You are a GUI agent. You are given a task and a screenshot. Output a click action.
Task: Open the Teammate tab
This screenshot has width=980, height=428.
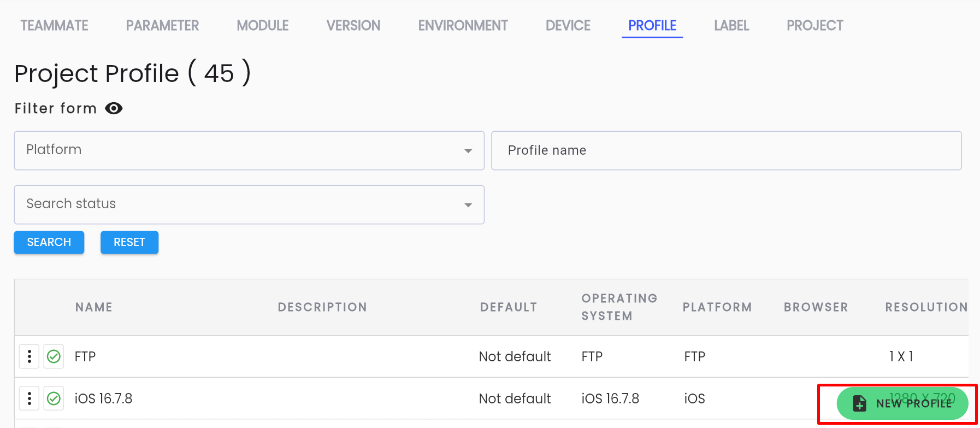click(54, 26)
